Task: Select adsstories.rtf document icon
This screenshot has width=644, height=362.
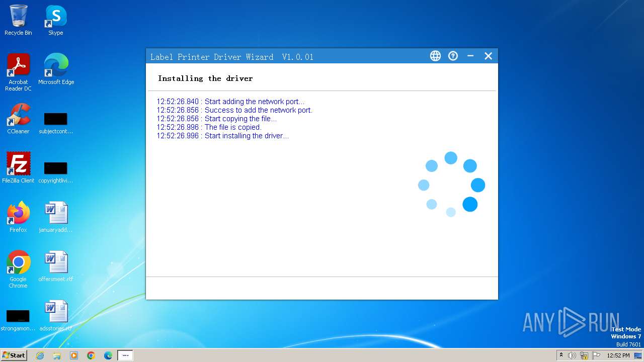Action: pyautogui.click(x=56, y=316)
